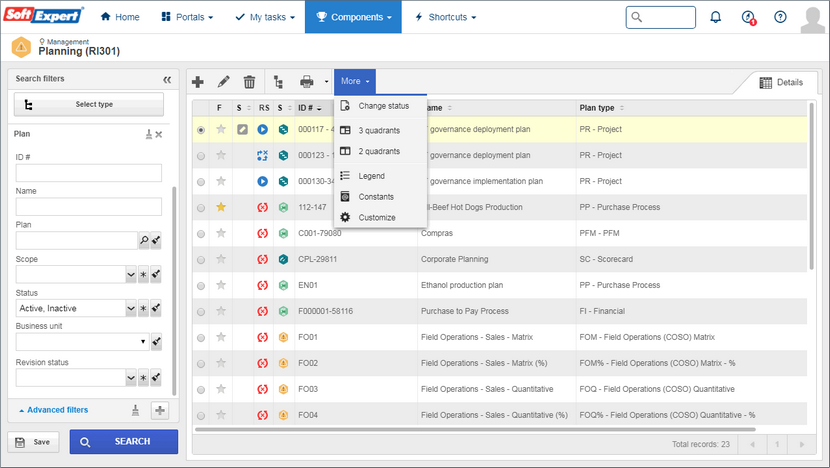Click the horizontal scrollbar below the grid

point(475,429)
